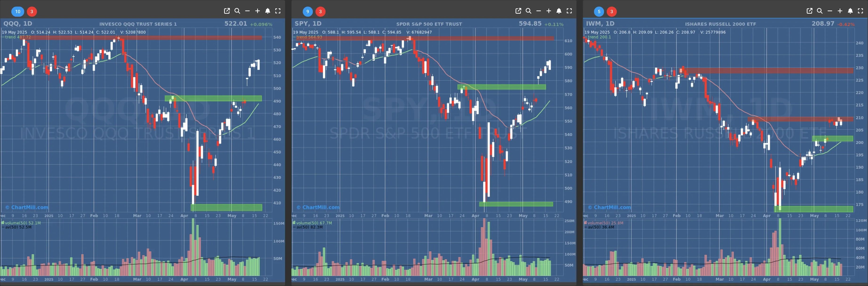
Task: Click SPDR S&P 500 ETF TRUST name
Action: [429, 24]
